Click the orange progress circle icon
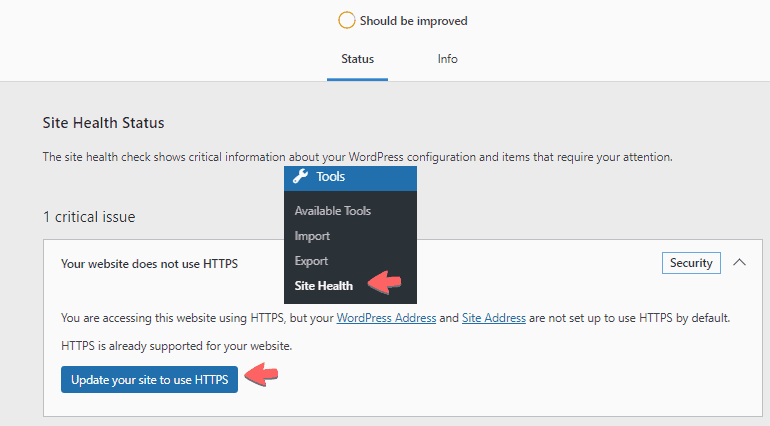Viewport: 770px width, 426px height. click(346, 21)
